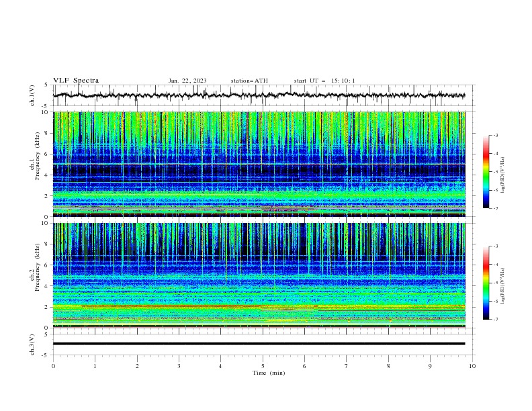The image size is (532, 411).
Task: Click the "station=ATH" header label
Action: [249, 81]
